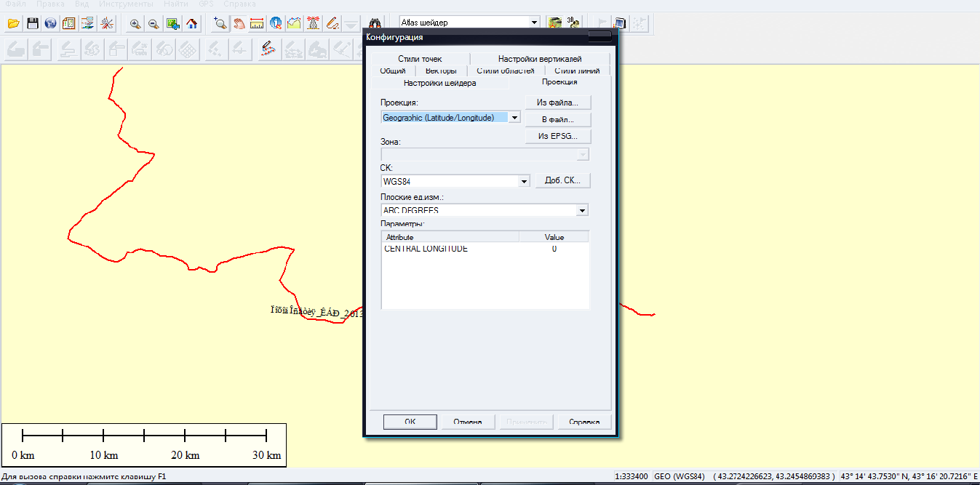This screenshot has height=485, width=980.
Task: Click the 1:333400 scale in status bar
Action: 633,477
